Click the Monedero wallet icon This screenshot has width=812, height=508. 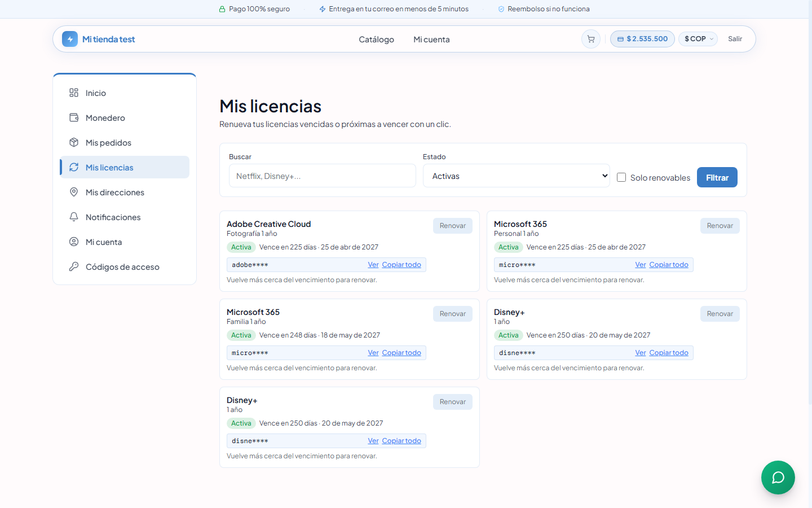pyautogui.click(x=74, y=117)
